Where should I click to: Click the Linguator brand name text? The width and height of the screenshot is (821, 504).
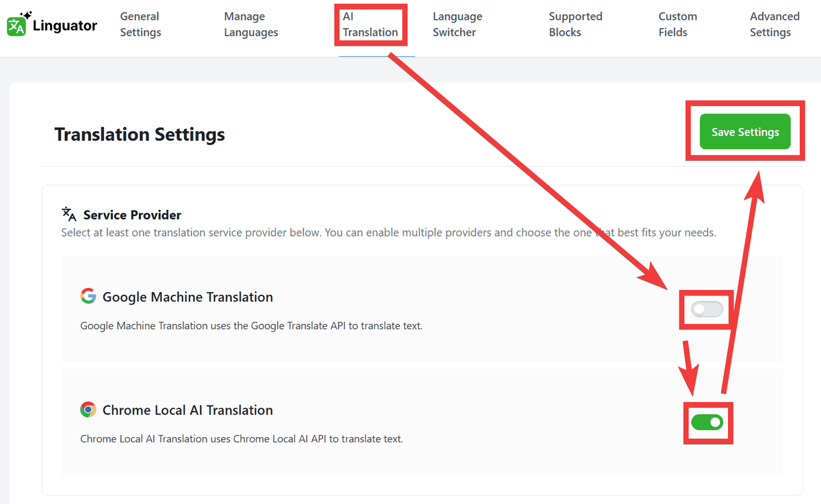click(65, 26)
